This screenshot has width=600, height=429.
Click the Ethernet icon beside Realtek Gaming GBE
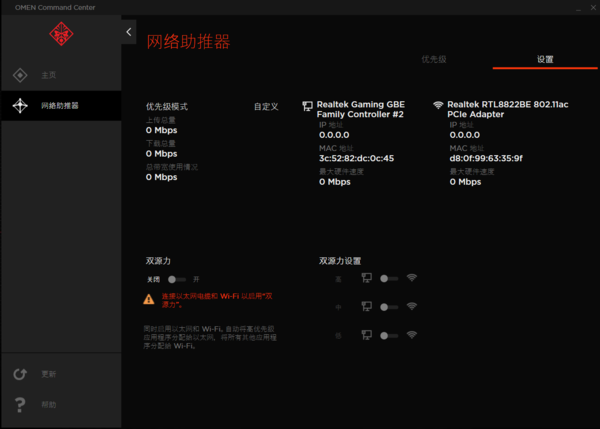[x=307, y=106]
